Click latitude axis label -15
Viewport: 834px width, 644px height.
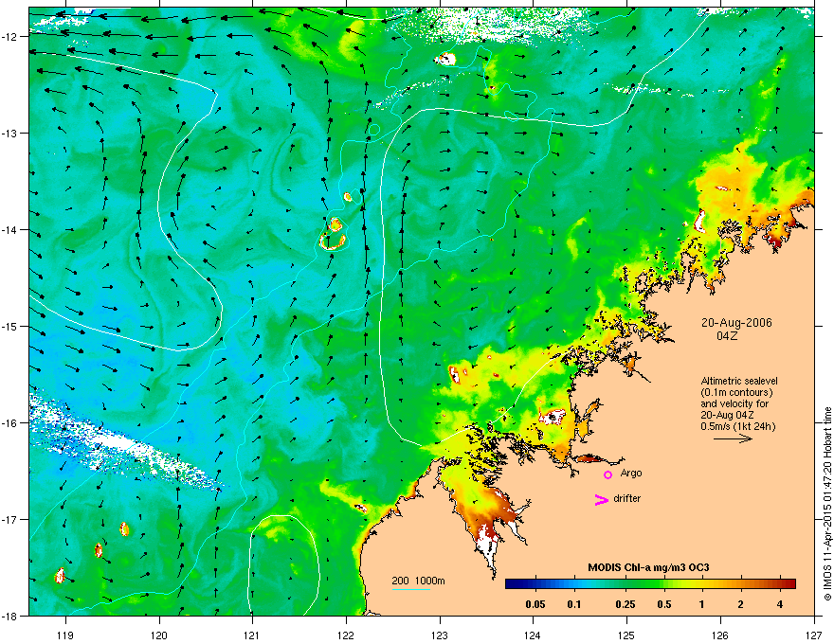pyautogui.click(x=9, y=326)
